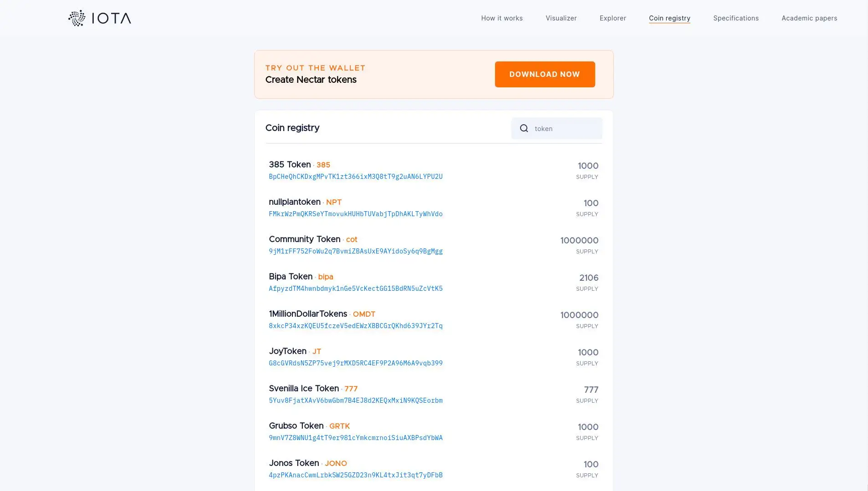Open Jonos Token address starting 4pzPKA
868x491 pixels.
pyautogui.click(x=356, y=475)
